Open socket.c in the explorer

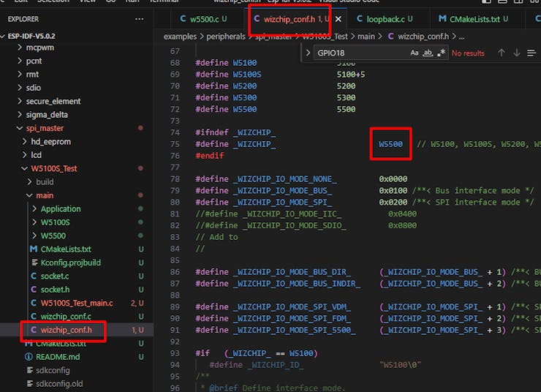pos(54,276)
